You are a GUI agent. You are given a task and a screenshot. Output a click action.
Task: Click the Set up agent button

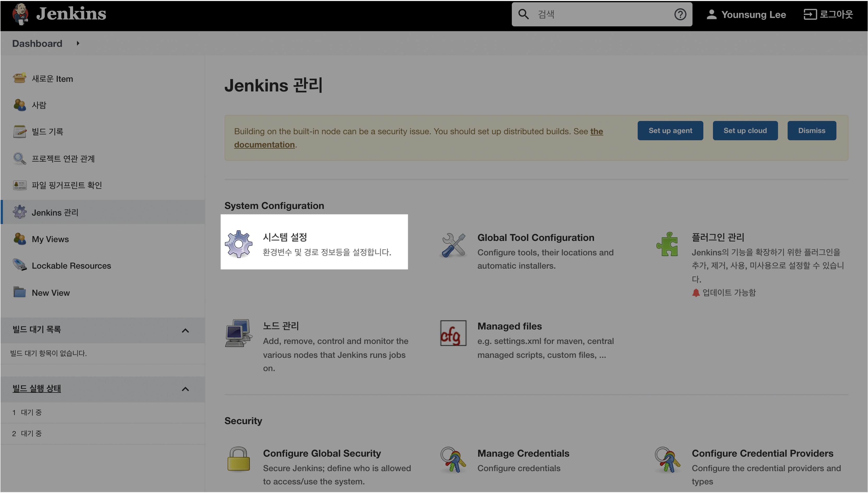[670, 131]
